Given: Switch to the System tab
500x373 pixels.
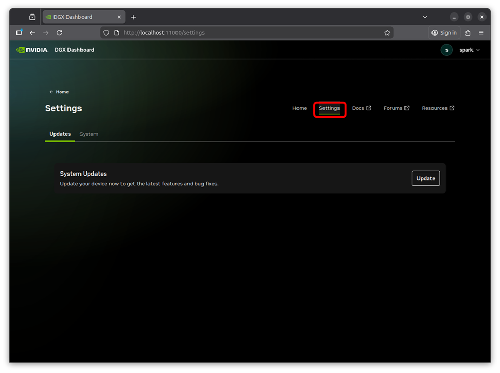Looking at the screenshot, I should click(89, 134).
